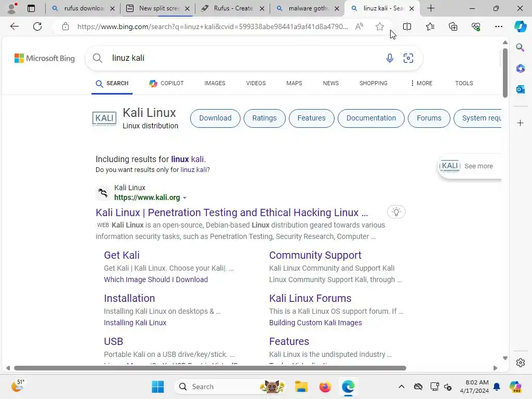
Task: Open Community Support sublink
Action: click(x=315, y=255)
